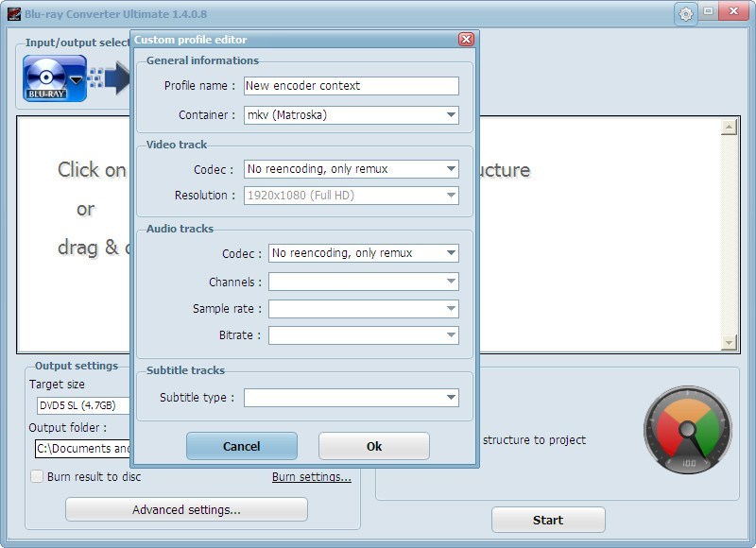
Task: Open the Burn settings link
Action: (312, 477)
